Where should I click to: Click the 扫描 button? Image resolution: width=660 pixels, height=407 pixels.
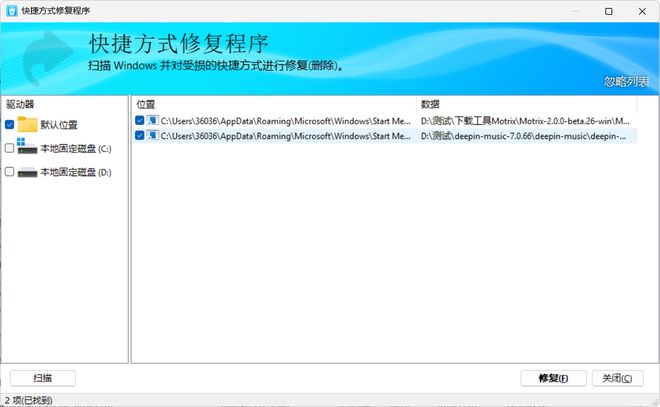[x=43, y=378]
